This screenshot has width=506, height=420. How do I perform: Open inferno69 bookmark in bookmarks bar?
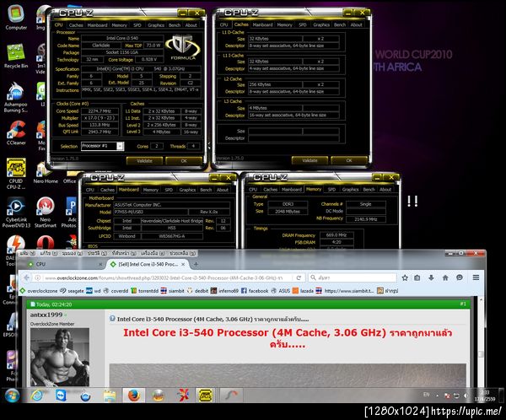pyautogui.click(x=225, y=291)
